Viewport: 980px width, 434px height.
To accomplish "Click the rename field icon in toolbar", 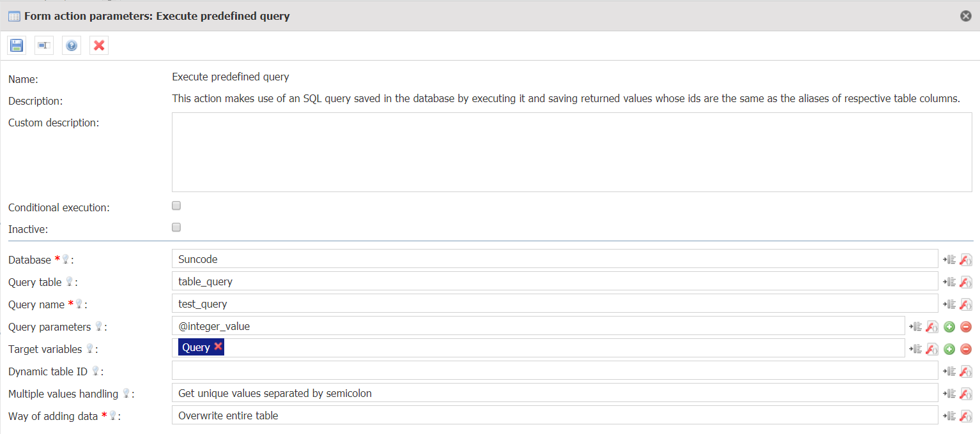I will point(44,45).
